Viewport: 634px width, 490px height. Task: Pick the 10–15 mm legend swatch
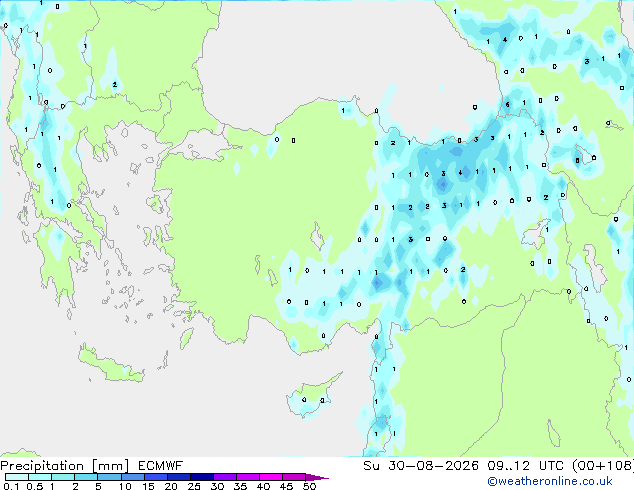[132, 477]
